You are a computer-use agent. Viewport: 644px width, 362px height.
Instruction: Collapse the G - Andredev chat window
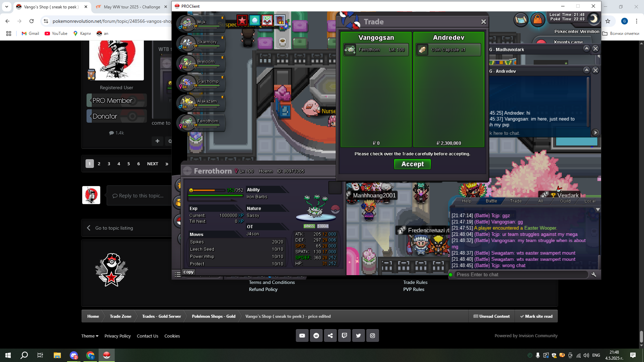[x=586, y=70]
